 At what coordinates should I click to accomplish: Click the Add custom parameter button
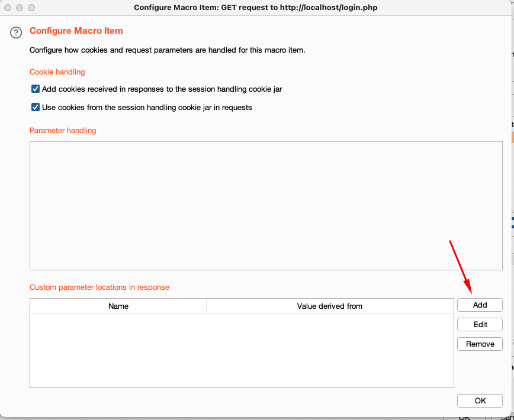(x=480, y=305)
